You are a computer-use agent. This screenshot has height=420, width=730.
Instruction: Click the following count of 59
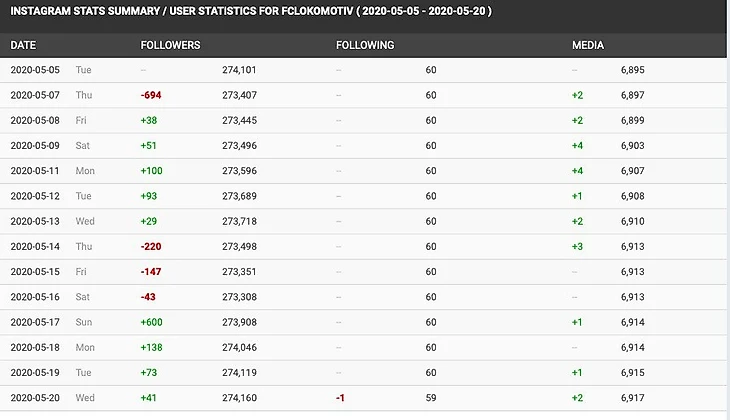coord(431,398)
